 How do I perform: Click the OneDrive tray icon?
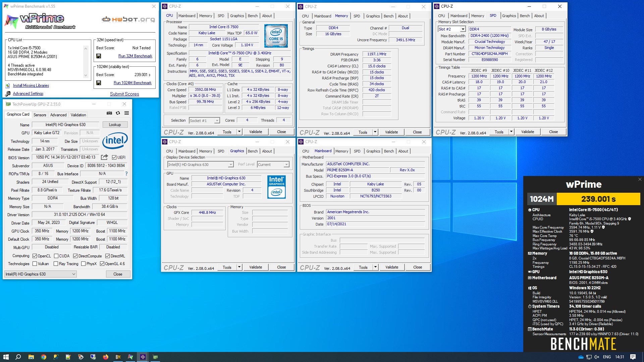click(581, 357)
